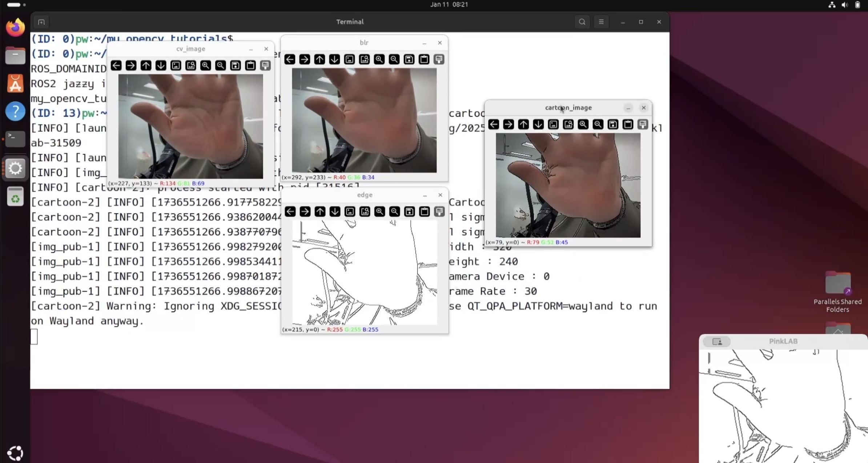Image resolution: width=868 pixels, height=463 pixels.
Task: Click pan up arrow in blr window
Action: [x=320, y=59]
